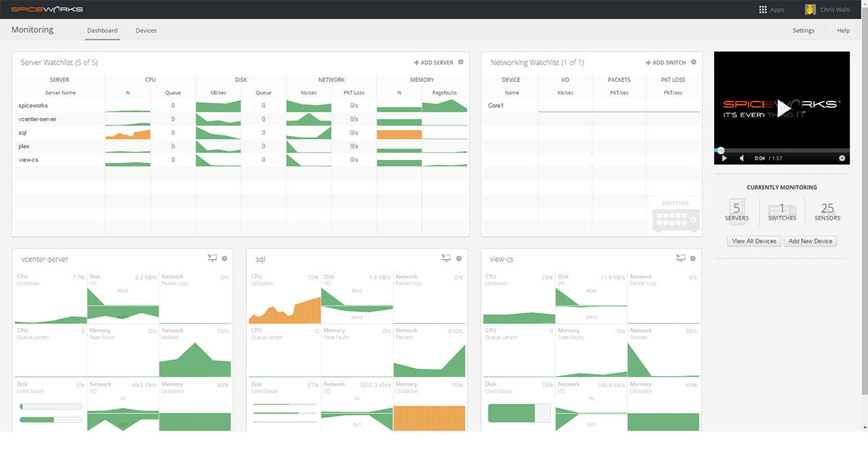868x450 pixels.
Task: Open the vcenter-server card title
Action: click(x=45, y=259)
